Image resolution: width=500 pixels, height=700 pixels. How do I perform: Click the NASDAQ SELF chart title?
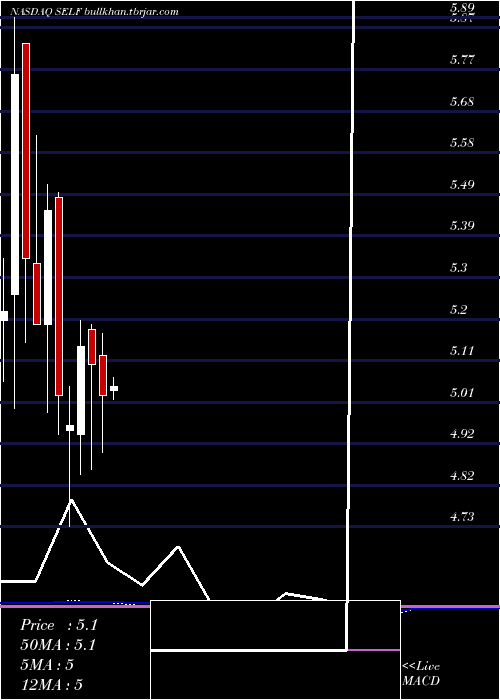(x=94, y=12)
